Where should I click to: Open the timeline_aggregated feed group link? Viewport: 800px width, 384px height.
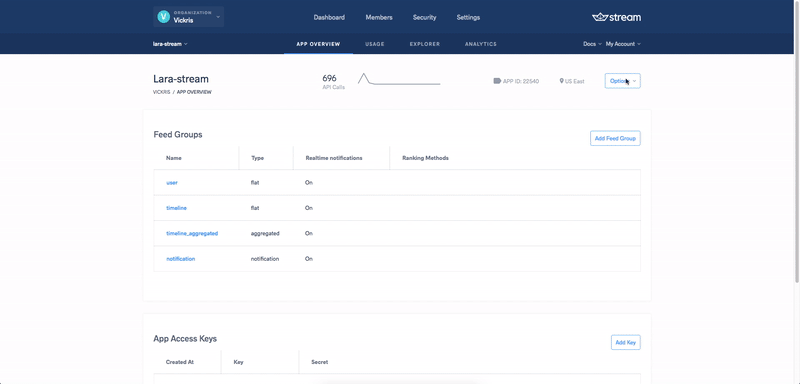click(x=192, y=234)
